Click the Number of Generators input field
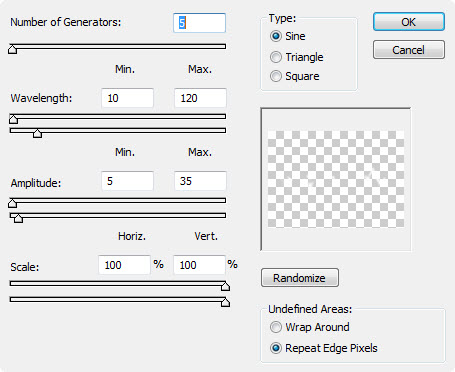455x372 pixels. click(x=199, y=23)
